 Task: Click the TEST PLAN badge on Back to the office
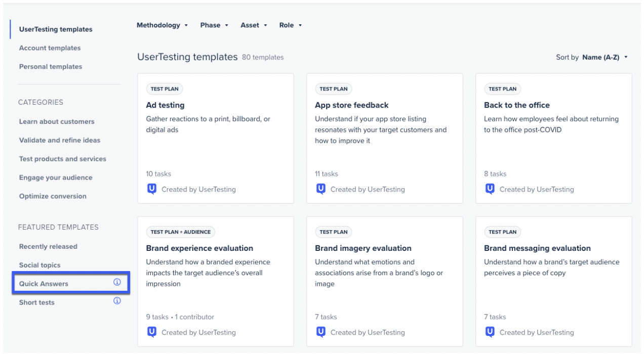[503, 89]
